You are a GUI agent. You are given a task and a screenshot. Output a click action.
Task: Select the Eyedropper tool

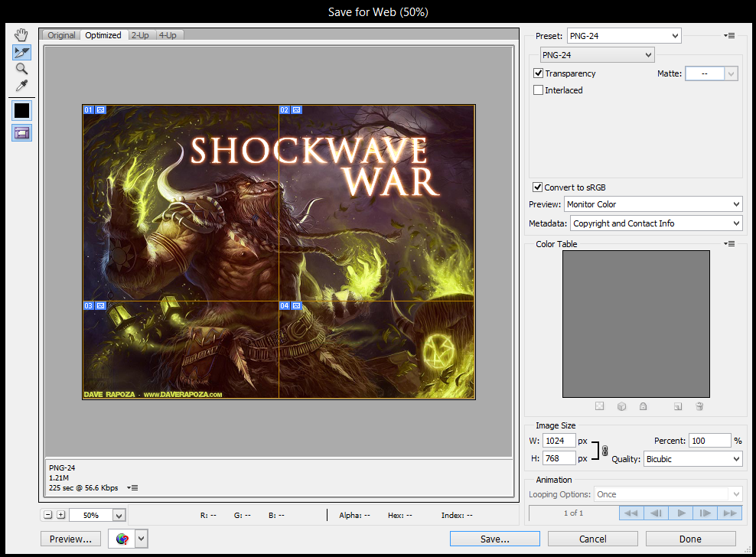point(21,86)
